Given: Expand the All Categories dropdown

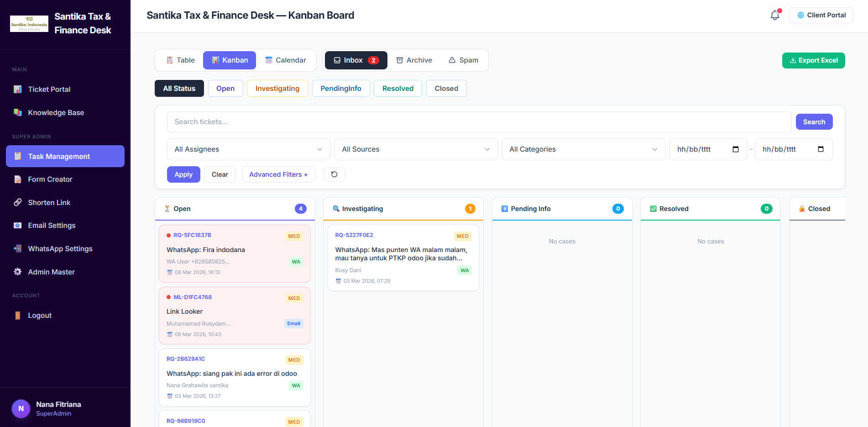Looking at the screenshot, I should click(583, 149).
